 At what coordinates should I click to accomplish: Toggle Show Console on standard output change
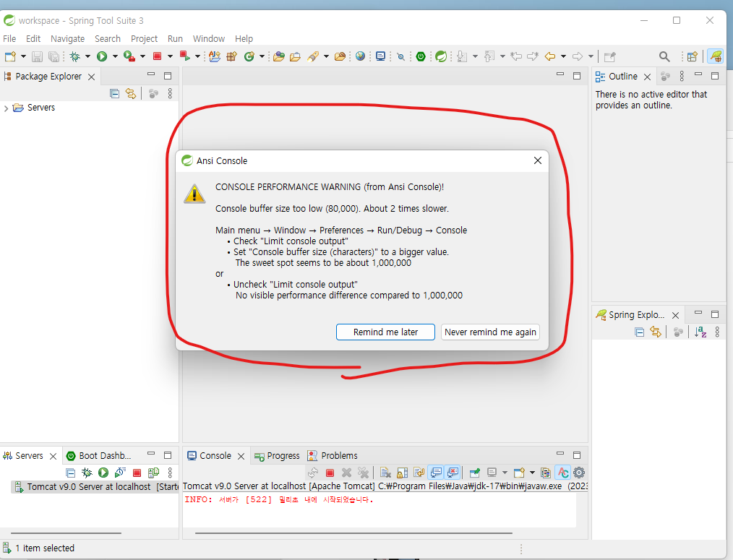click(436, 473)
